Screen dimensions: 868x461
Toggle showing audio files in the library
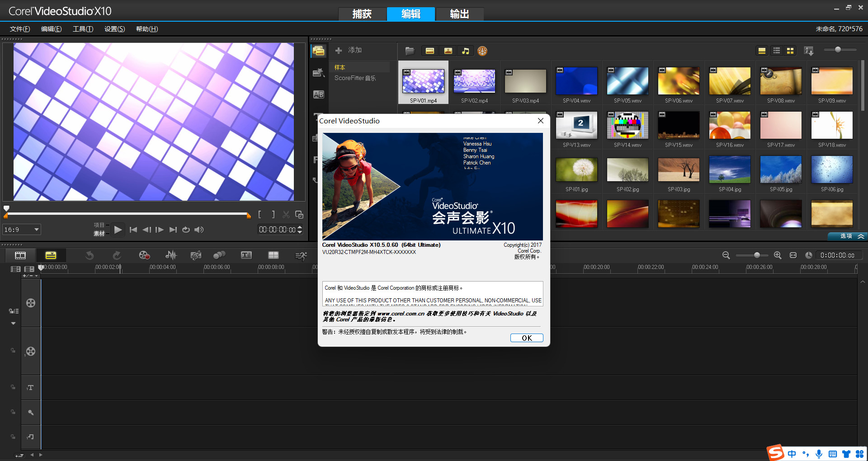point(465,51)
